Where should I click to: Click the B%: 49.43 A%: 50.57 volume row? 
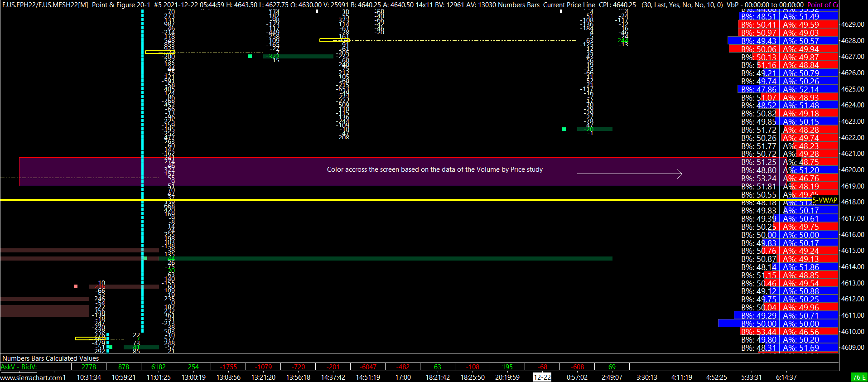783,41
